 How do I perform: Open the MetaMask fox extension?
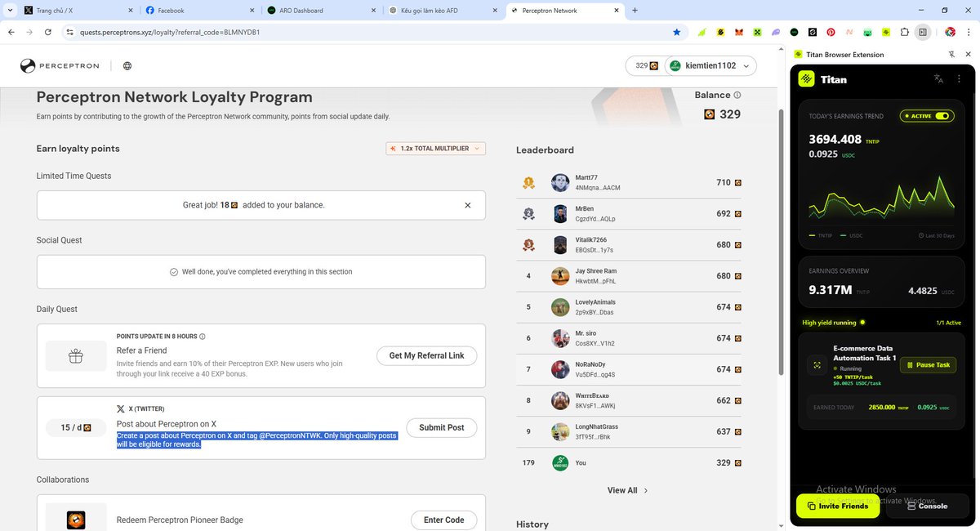tap(738, 32)
